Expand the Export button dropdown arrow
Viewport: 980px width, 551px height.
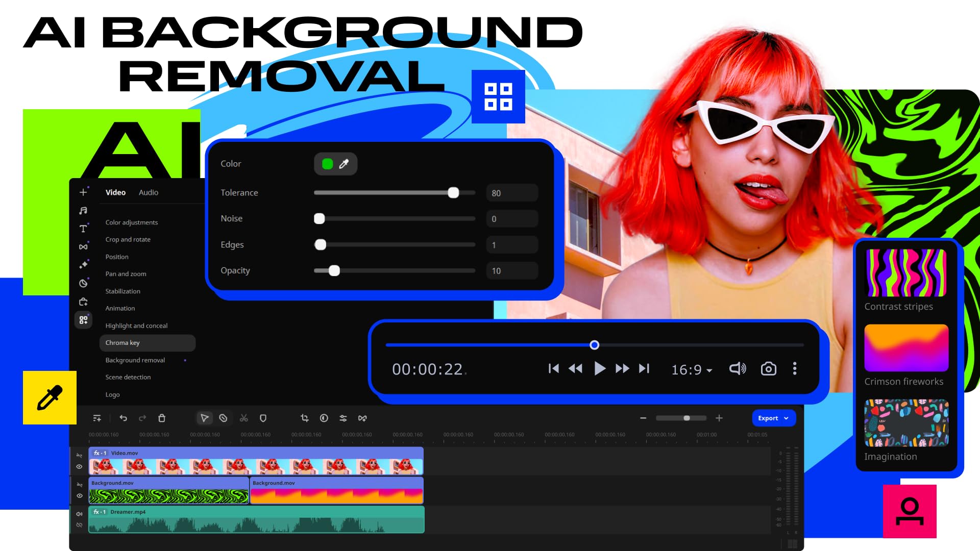point(786,418)
